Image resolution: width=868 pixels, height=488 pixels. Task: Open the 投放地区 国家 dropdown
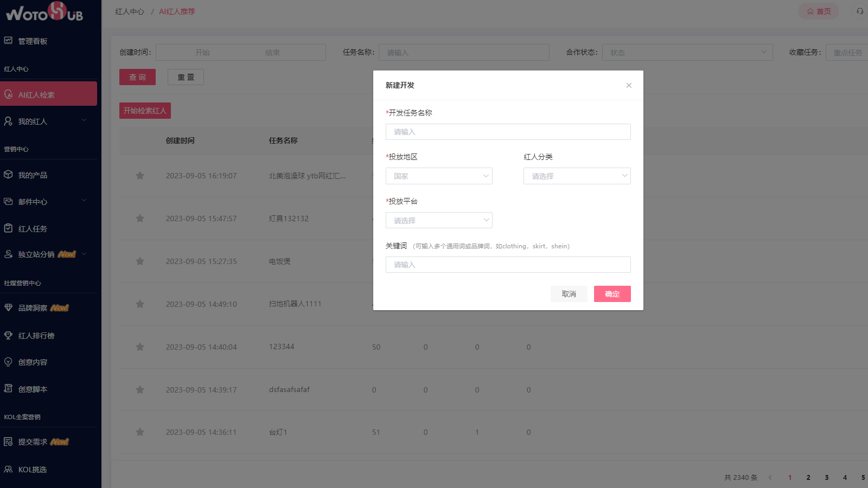[438, 176]
